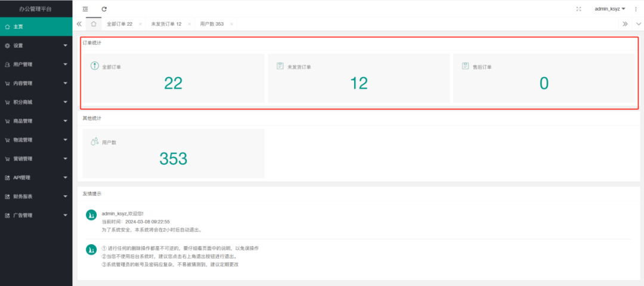This screenshot has height=286, width=644.
Task: Click the 办公管理平台 title
Action: tap(36, 8)
